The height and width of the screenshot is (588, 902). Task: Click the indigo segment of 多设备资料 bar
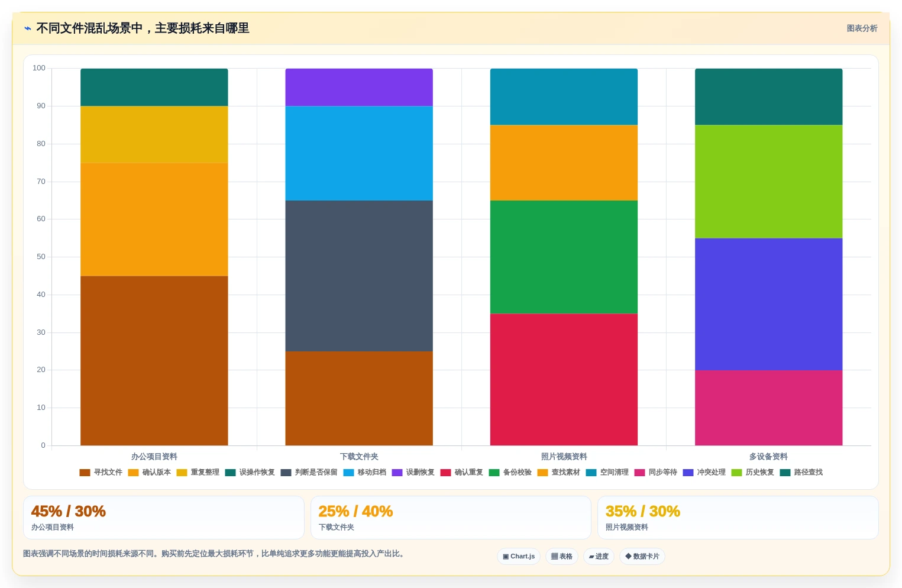[768, 305]
